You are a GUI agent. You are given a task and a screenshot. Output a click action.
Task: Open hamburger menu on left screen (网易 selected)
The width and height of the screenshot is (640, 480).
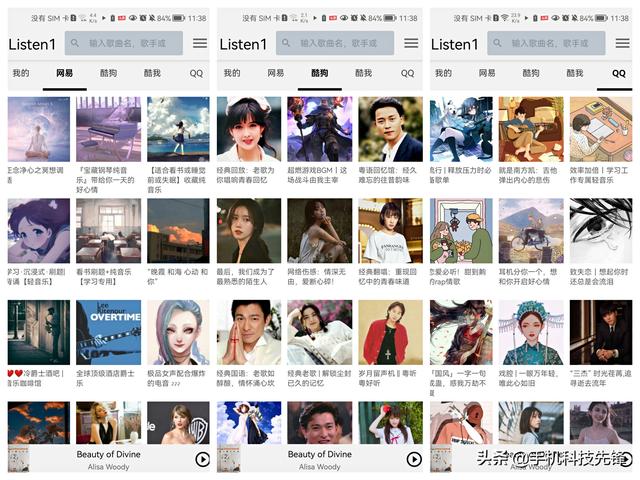[x=200, y=43]
